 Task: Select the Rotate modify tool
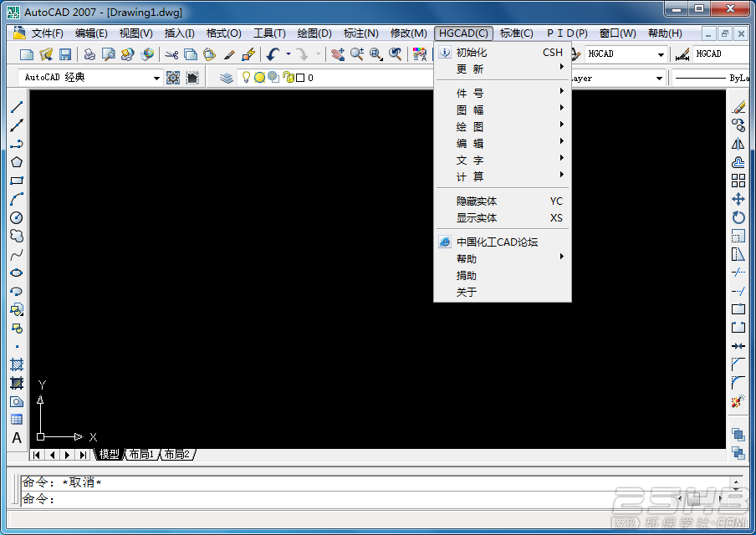click(738, 217)
